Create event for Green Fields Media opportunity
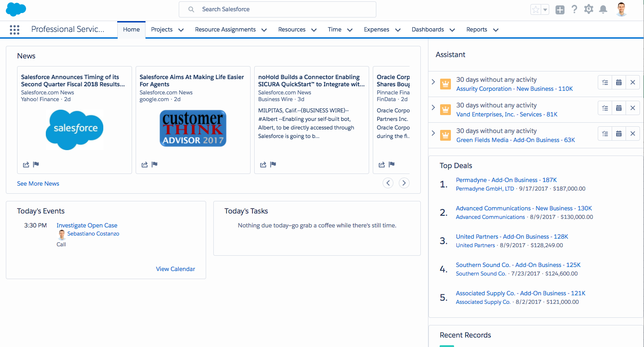Image resolution: width=644 pixels, height=347 pixels. coord(619,133)
